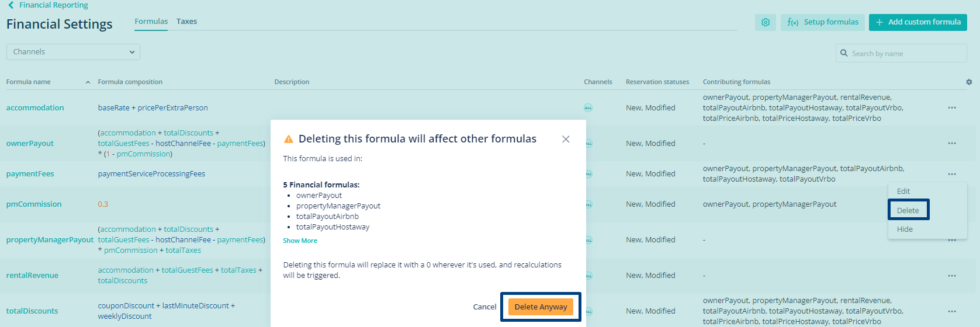Click the column settings cog icon
This screenshot has height=327, width=980.
[x=969, y=82]
